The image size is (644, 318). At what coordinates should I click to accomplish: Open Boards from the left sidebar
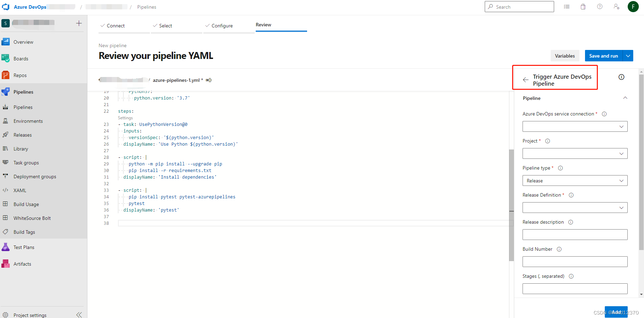[x=21, y=58]
